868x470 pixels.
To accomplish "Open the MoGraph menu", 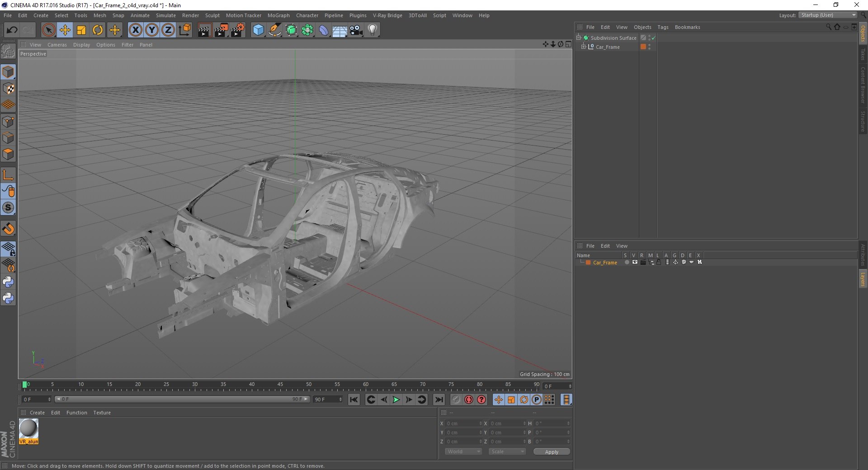I will pyautogui.click(x=278, y=15).
